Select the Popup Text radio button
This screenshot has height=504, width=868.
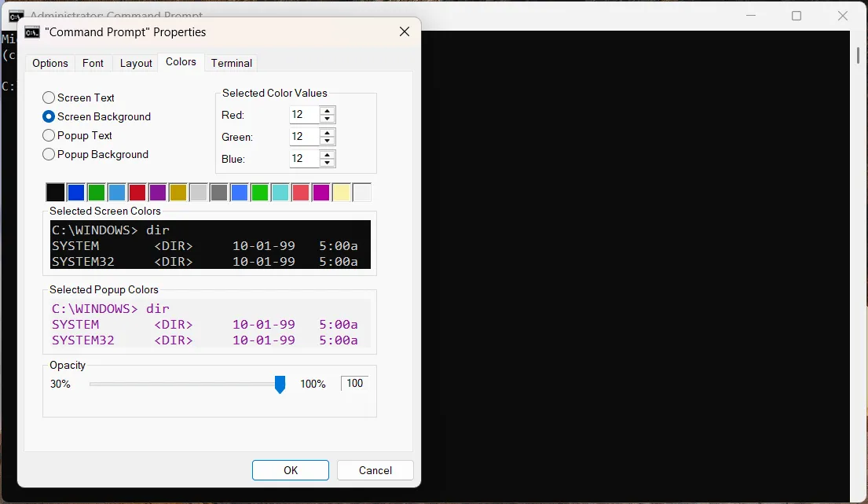[x=48, y=135]
